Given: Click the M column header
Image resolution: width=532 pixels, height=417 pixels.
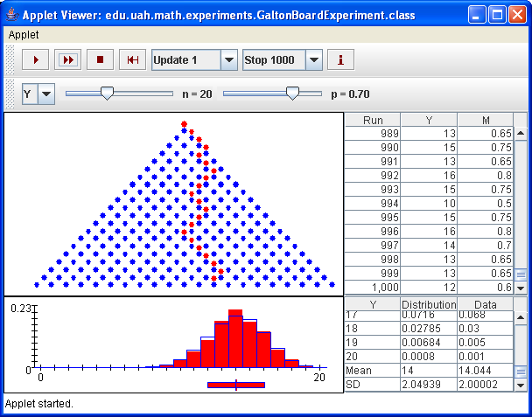Looking at the screenshot, I should [486, 120].
